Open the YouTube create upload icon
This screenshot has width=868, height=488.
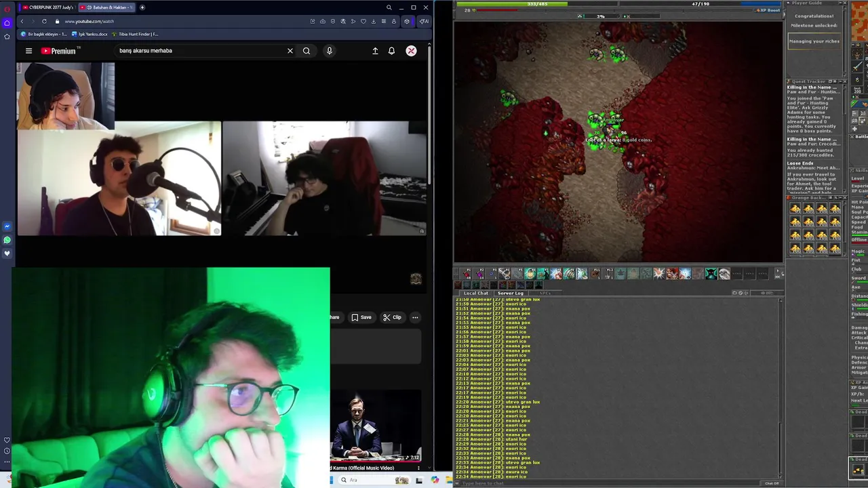click(375, 51)
